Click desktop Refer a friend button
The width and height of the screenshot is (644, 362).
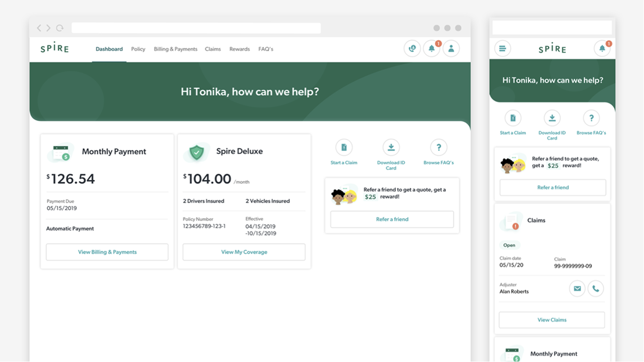pyautogui.click(x=392, y=219)
